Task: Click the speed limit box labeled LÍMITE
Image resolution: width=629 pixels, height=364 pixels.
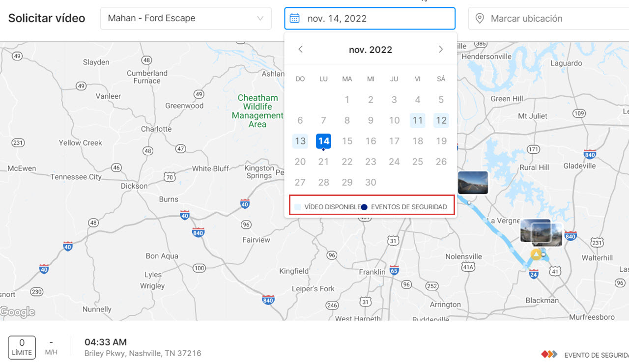Action: pyautogui.click(x=22, y=347)
